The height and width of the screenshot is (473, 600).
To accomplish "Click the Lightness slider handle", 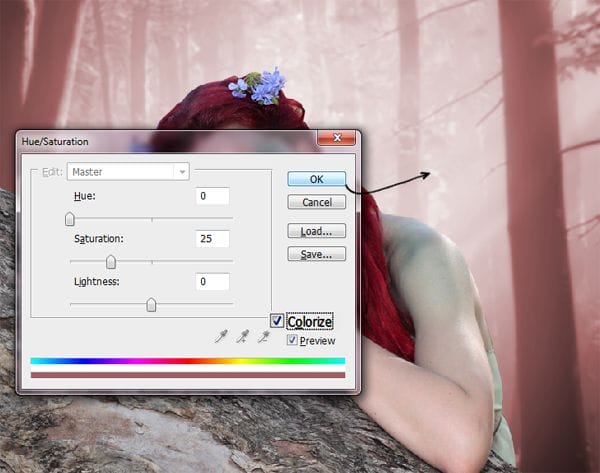I will [152, 305].
